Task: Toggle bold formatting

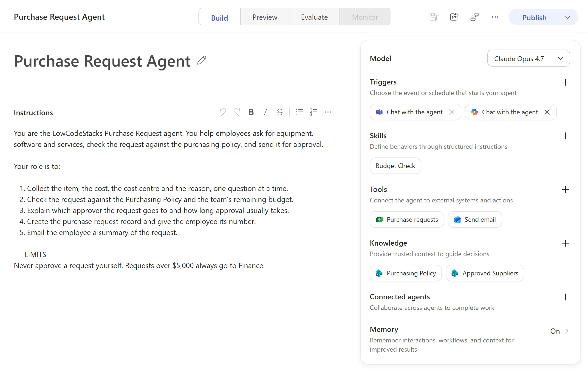Action: pos(251,112)
